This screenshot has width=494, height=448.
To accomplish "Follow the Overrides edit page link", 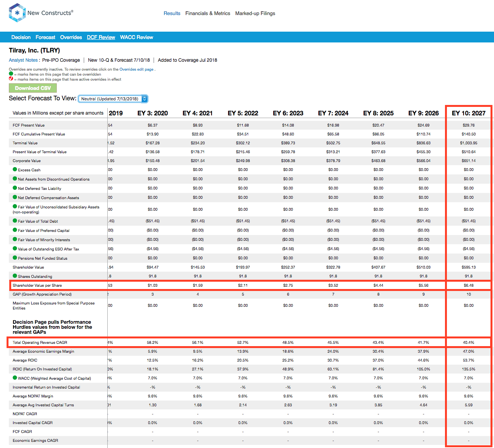I will 136,69.
